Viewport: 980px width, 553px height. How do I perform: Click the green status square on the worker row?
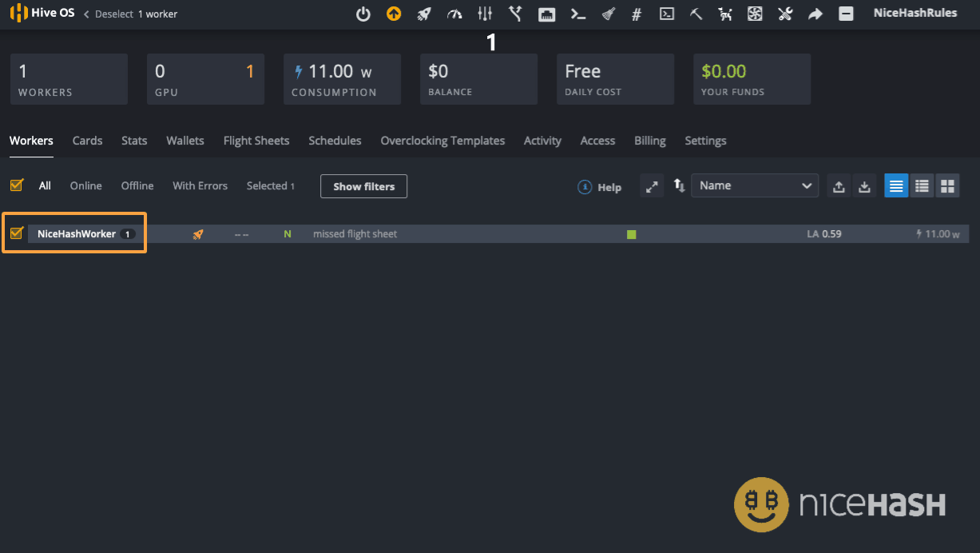point(631,233)
